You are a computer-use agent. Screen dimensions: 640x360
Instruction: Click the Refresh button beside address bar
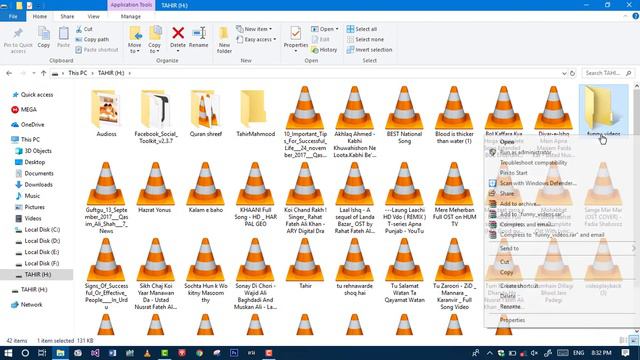coord(572,73)
